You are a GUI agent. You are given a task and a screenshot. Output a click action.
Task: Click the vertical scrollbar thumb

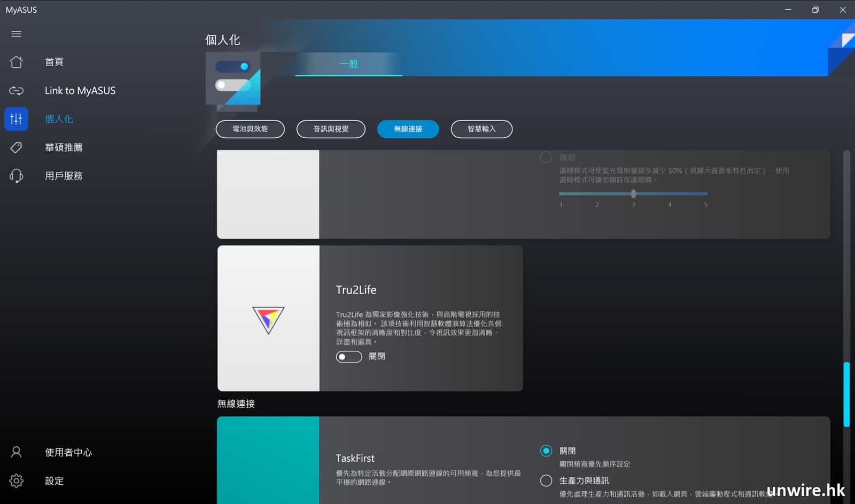coord(846,394)
